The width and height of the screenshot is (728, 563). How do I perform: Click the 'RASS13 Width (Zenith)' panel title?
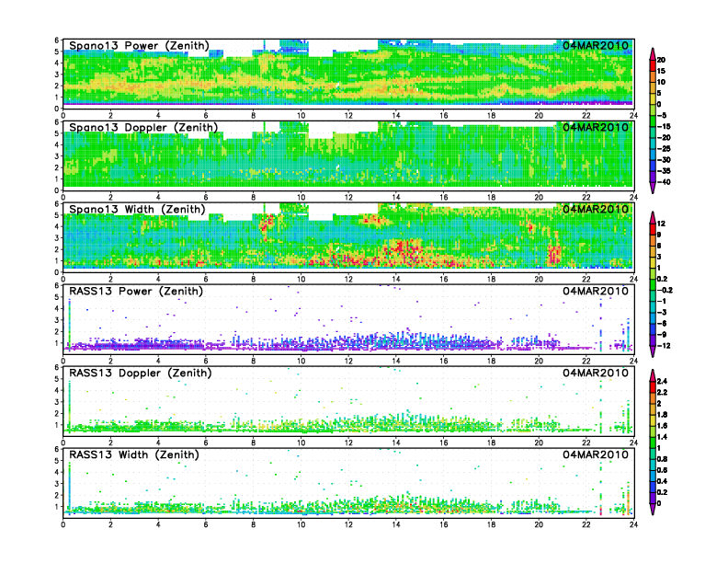(134, 454)
